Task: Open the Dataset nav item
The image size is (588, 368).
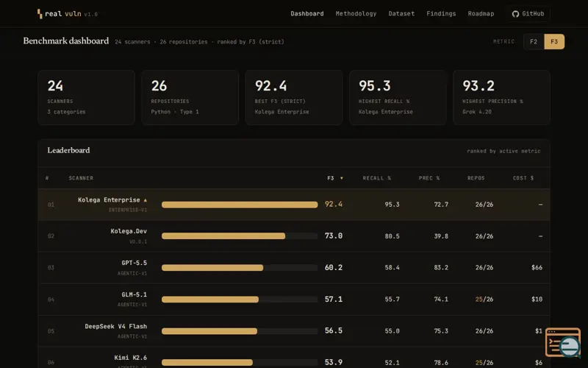Action: [x=401, y=13]
